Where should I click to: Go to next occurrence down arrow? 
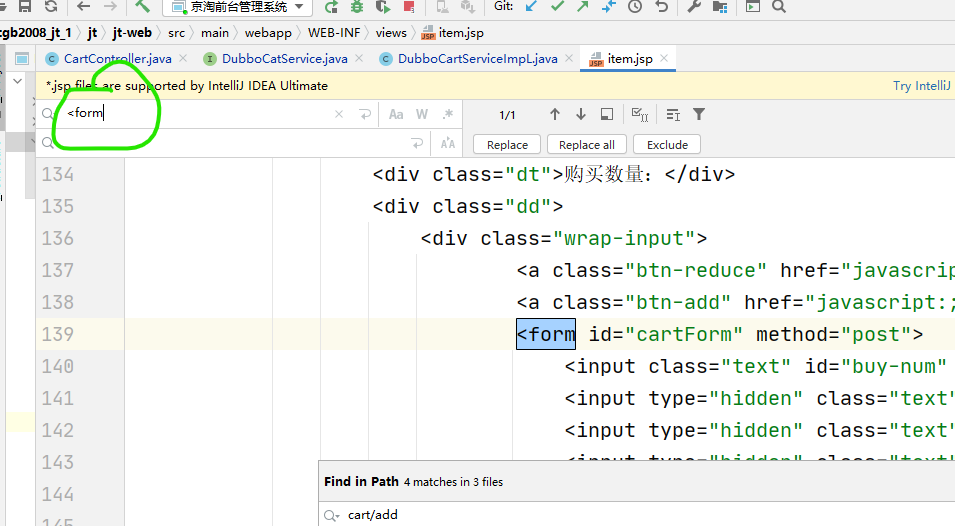580,114
